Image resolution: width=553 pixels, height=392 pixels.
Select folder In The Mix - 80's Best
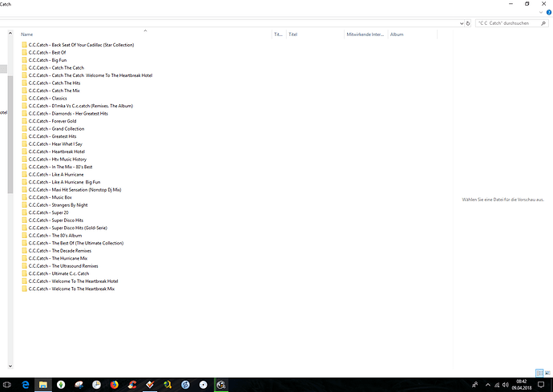tap(57, 167)
